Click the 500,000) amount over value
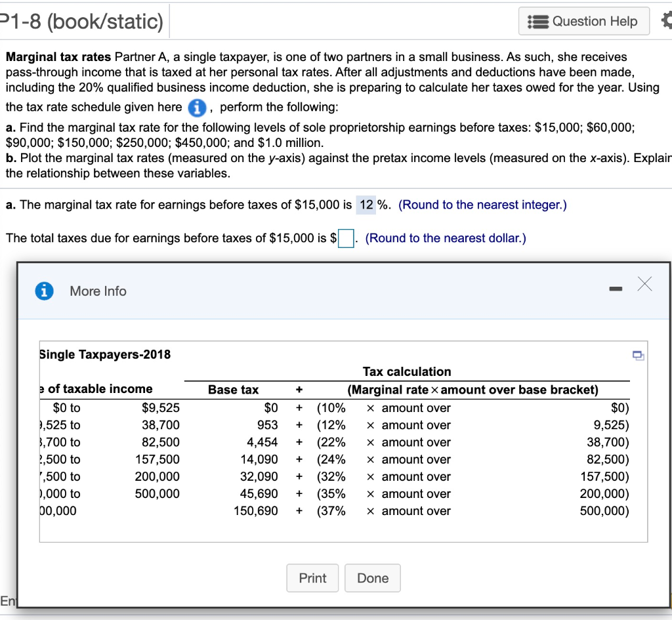 coord(604,510)
